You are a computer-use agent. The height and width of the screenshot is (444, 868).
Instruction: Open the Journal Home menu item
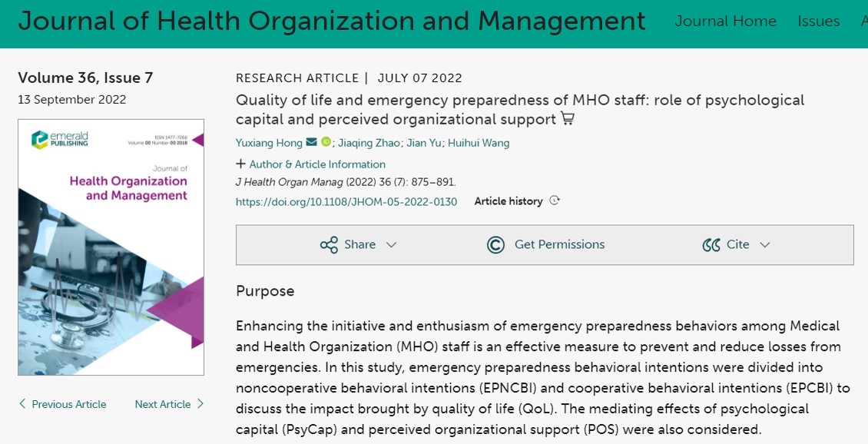725,22
